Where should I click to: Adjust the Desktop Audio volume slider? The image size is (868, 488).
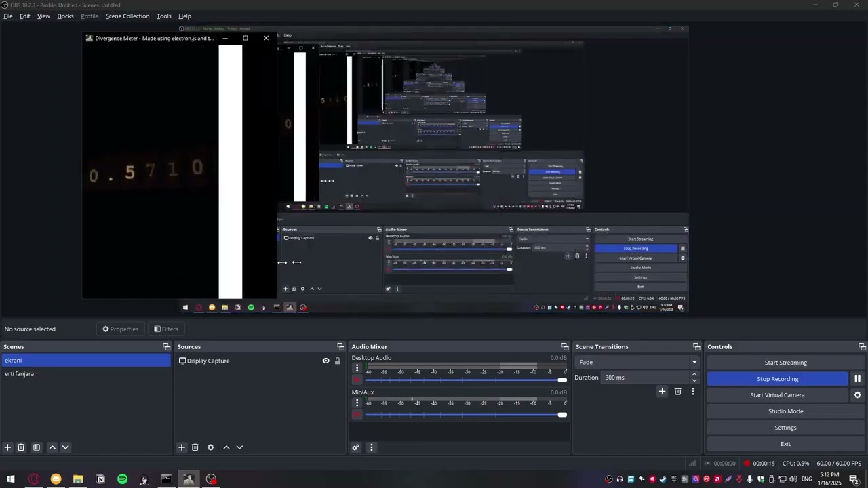465,380
